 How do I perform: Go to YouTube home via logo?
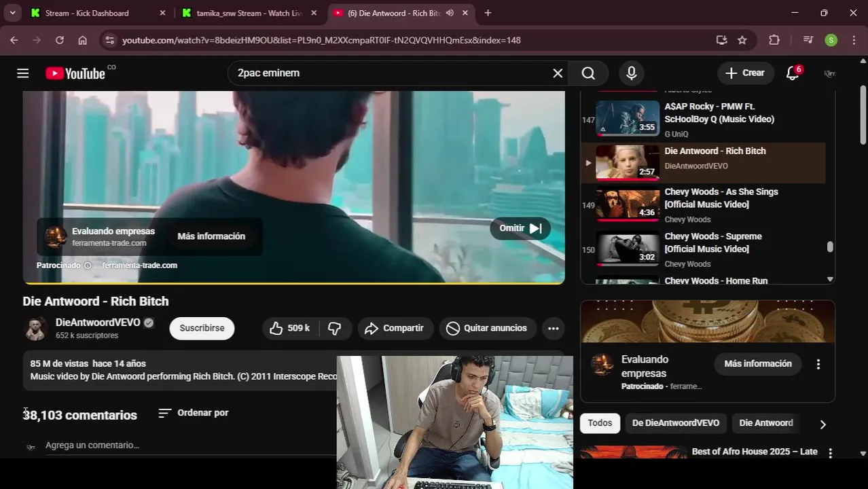pyautogui.click(x=75, y=73)
